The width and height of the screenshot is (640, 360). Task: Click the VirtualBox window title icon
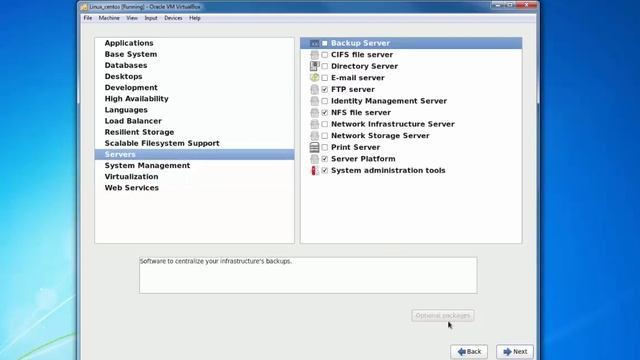84,7
